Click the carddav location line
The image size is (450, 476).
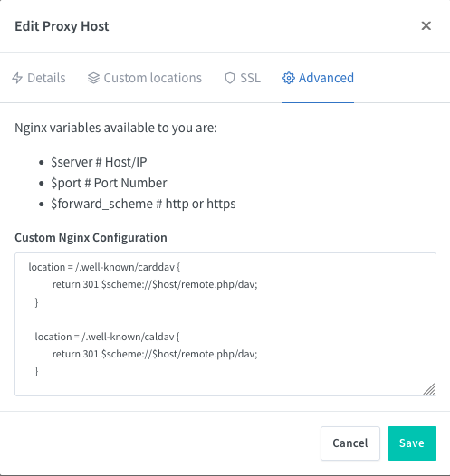tap(104, 267)
